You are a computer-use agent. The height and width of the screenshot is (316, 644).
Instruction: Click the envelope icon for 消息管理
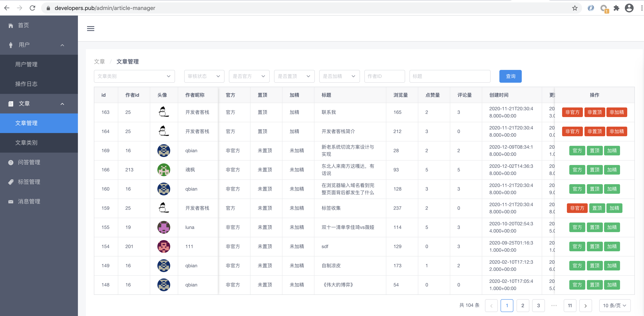(11, 202)
